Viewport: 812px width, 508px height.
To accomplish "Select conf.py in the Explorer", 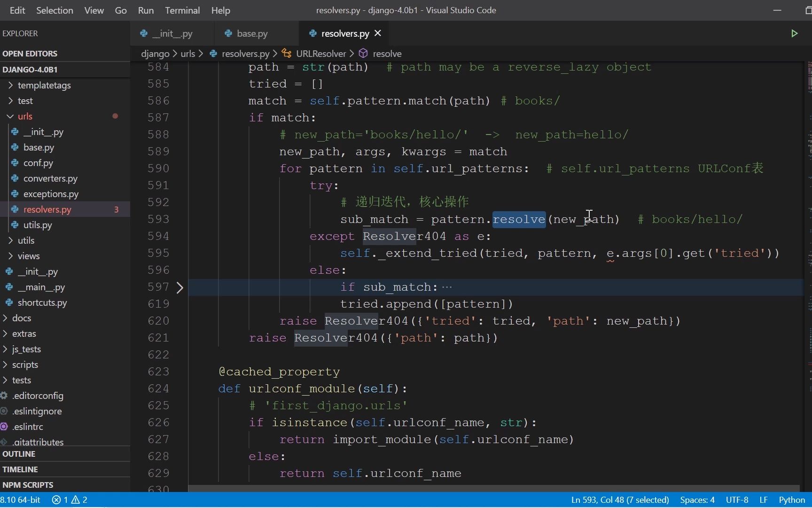I will 38,163.
